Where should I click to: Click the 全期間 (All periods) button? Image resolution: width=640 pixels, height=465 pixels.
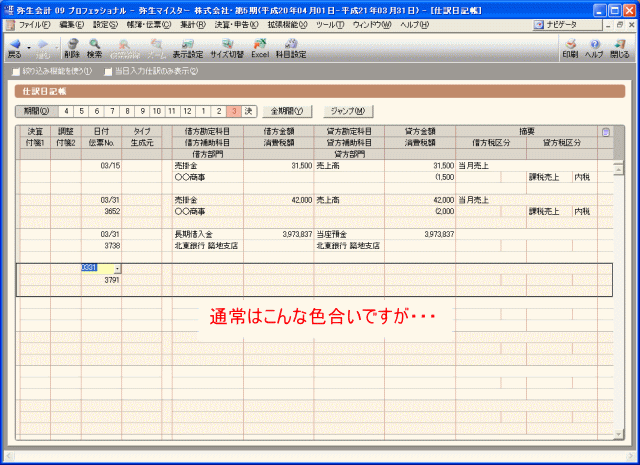288,111
